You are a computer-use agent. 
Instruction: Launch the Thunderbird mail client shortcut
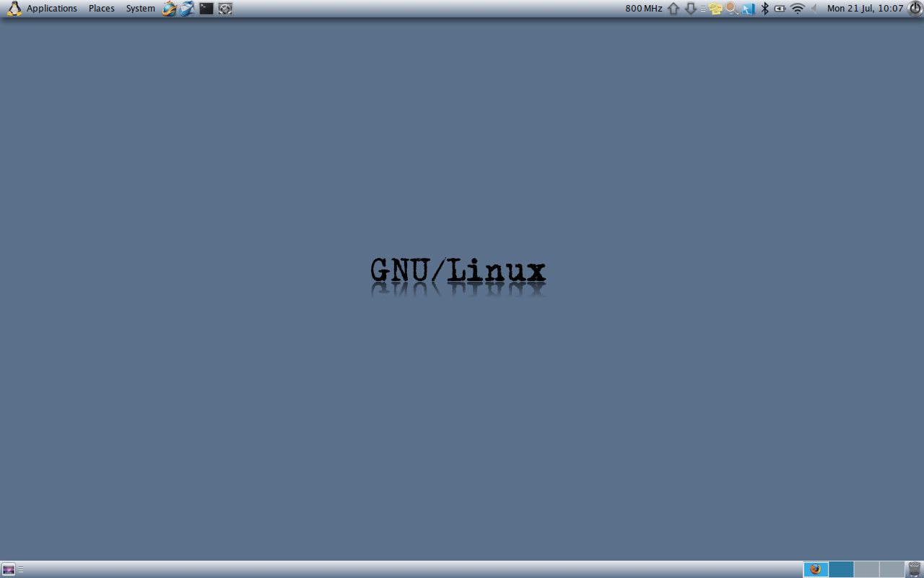pos(188,9)
